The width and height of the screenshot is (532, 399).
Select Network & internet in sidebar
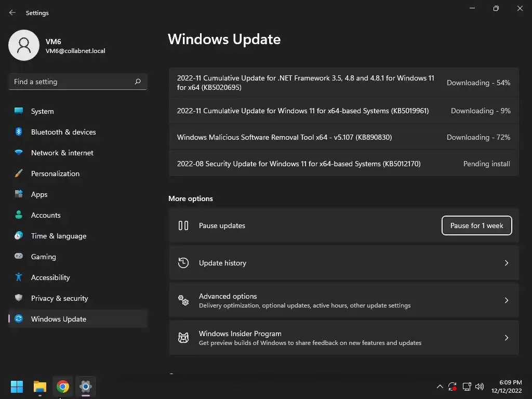pos(78,153)
